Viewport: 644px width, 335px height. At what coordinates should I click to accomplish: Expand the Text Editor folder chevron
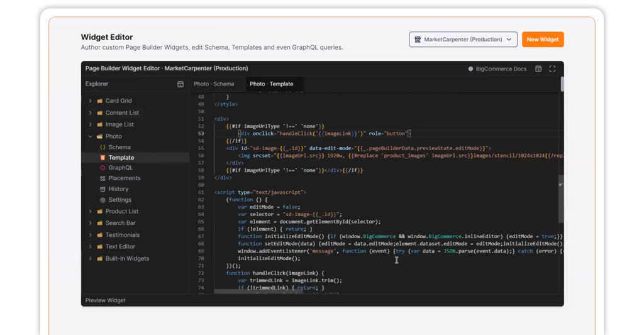click(91, 247)
